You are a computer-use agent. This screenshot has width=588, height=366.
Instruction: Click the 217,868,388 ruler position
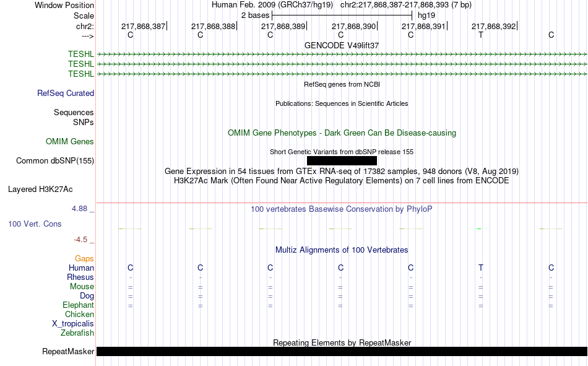(x=214, y=26)
